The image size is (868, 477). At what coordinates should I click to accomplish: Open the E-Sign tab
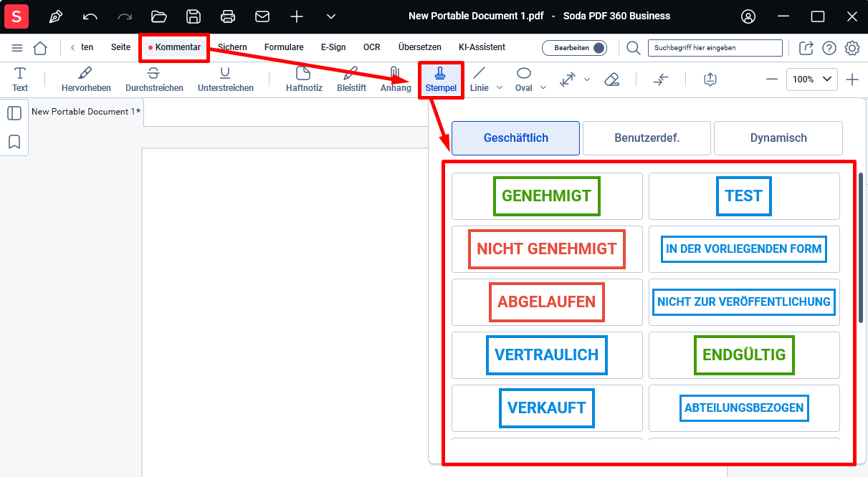point(333,47)
